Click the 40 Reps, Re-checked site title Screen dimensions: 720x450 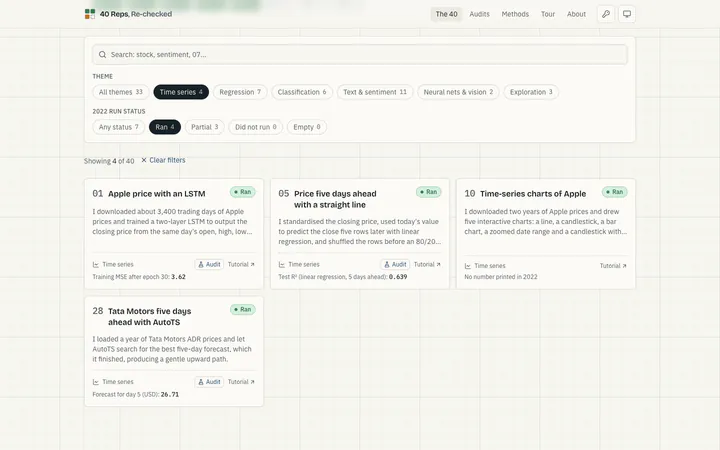(x=136, y=14)
